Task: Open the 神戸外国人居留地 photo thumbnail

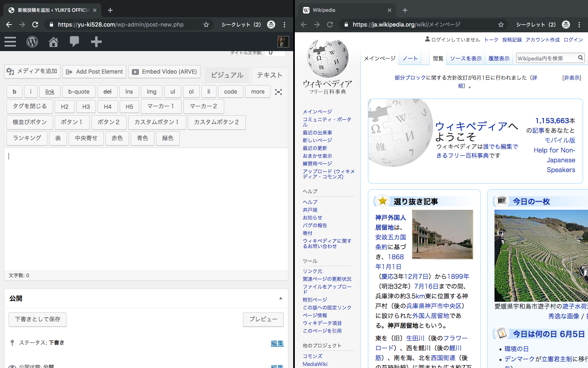Action: pyautogui.click(x=443, y=234)
